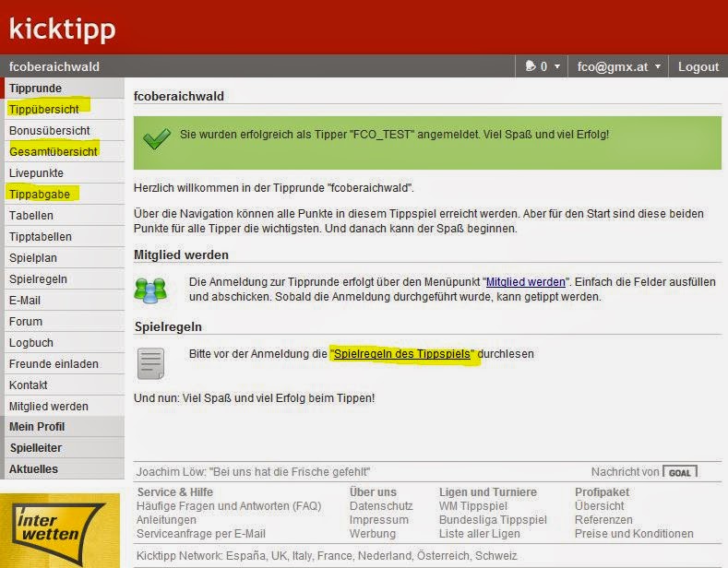Viewport: 728px width, 568px height.
Task: Click the green checkmark success icon
Action: 157,137
